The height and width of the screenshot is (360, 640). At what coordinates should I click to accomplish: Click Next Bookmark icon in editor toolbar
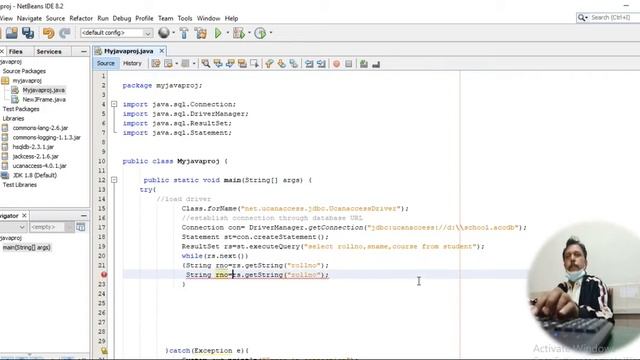click(281, 64)
